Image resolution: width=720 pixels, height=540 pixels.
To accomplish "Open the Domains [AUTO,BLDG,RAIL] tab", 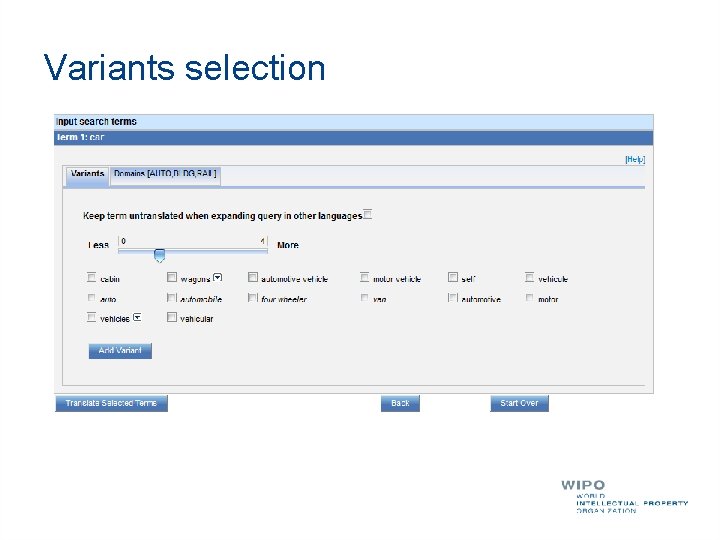I will click(165, 176).
